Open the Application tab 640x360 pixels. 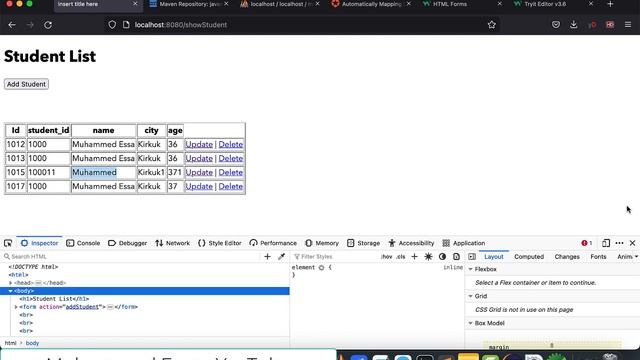coord(464,243)
